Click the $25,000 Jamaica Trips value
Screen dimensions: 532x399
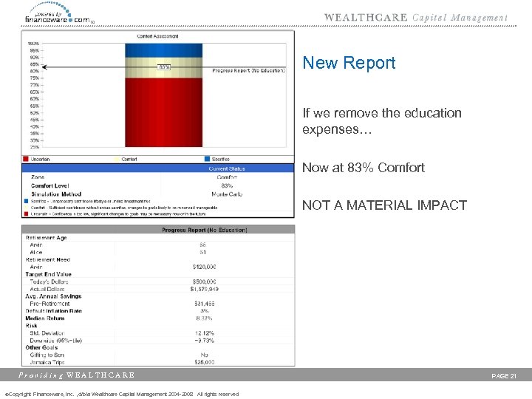pos(204,362)
